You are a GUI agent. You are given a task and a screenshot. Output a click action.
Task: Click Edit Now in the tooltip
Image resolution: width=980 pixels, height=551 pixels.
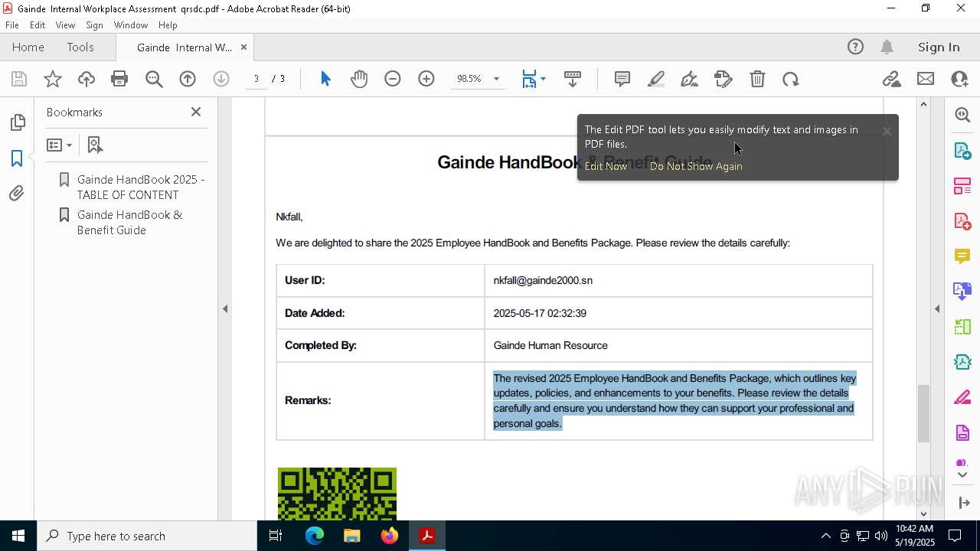click(606, 166)
